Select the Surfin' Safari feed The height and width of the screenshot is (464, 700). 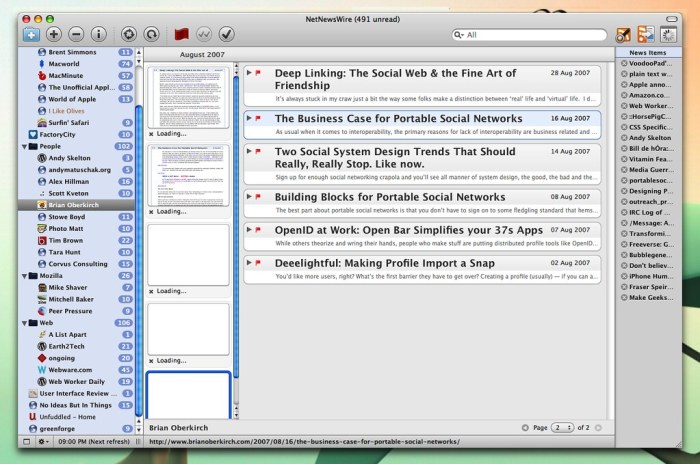click(76, 123)
